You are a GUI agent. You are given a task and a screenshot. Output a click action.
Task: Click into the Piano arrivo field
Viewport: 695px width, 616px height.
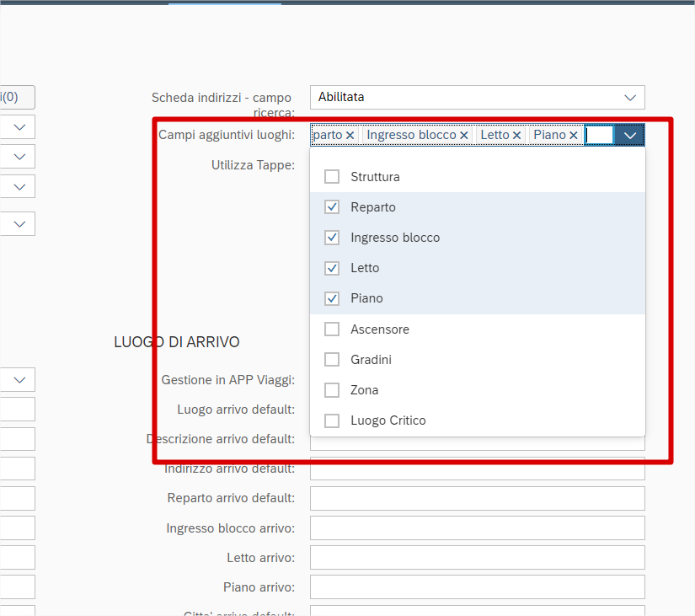477,587
